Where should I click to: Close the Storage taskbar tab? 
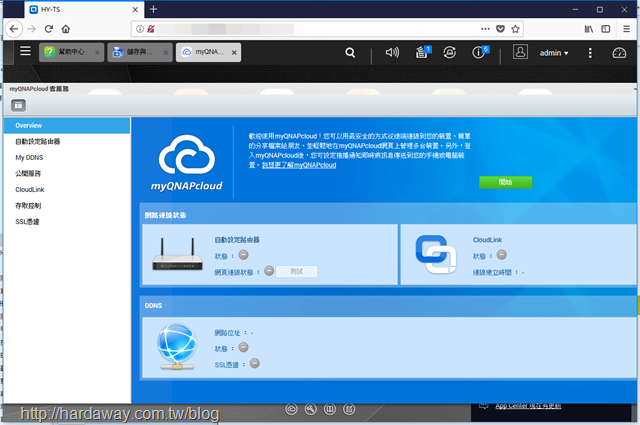click(166, 53)
